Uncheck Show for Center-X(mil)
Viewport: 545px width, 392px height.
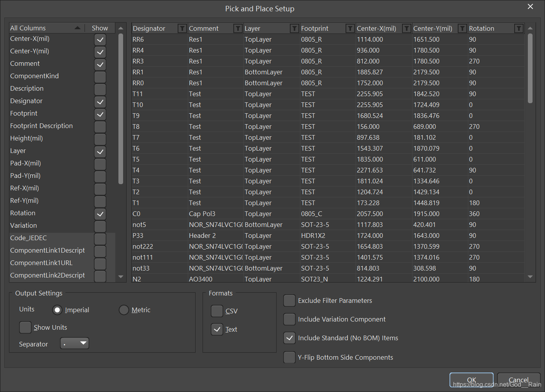100,40
